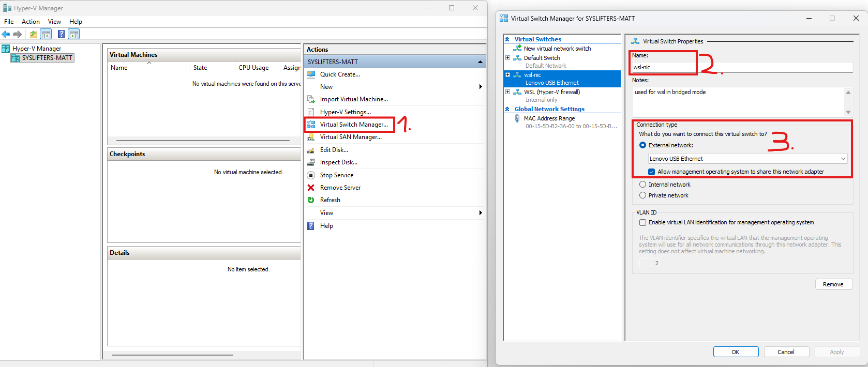Expand the Default Switch tree node
This screenshot has width=868, height=367.
(507, 58)
